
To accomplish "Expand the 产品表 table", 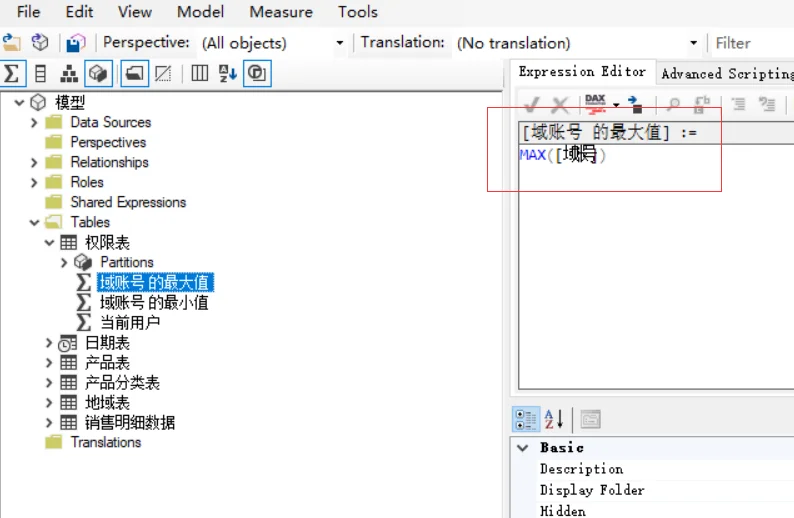I will (x=49, y=363).
